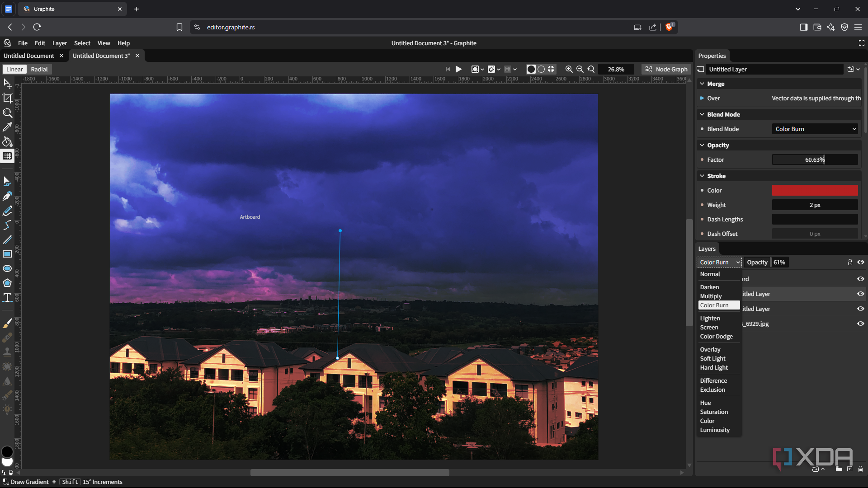
Task: Select the Ellipse tool
Action: [x=7, y=268]
